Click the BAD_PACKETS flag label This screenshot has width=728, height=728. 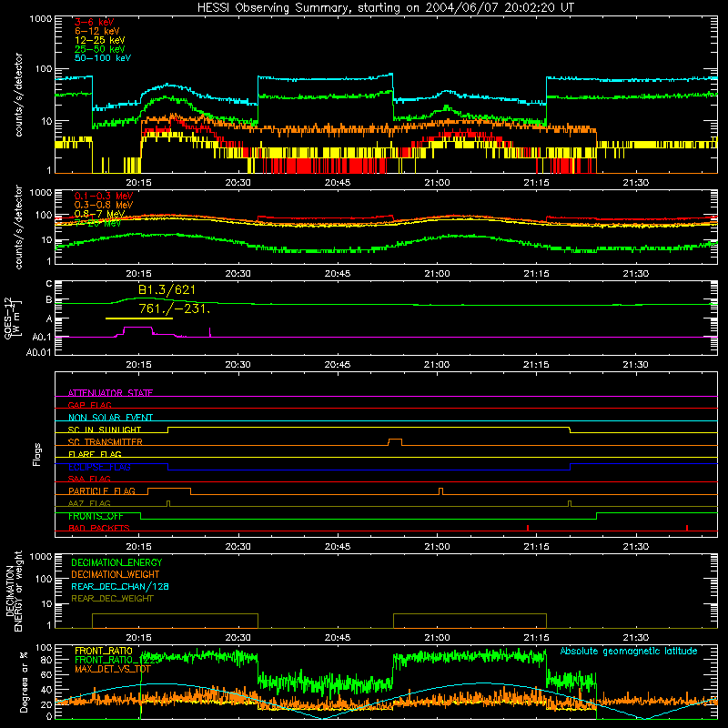(x=99, y=528)
